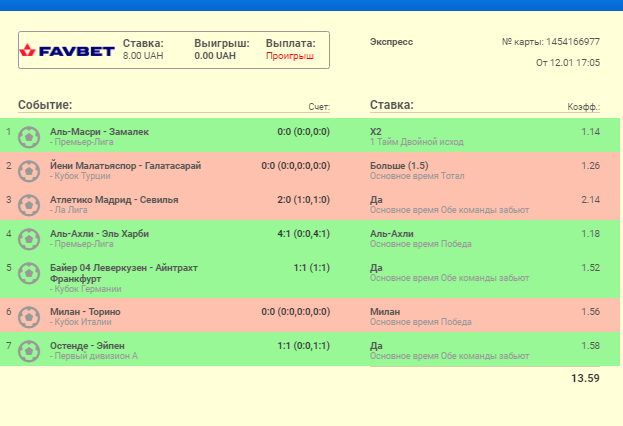Click the red Проигрыш payout status
623x426 pixels.
pos(289,57)
